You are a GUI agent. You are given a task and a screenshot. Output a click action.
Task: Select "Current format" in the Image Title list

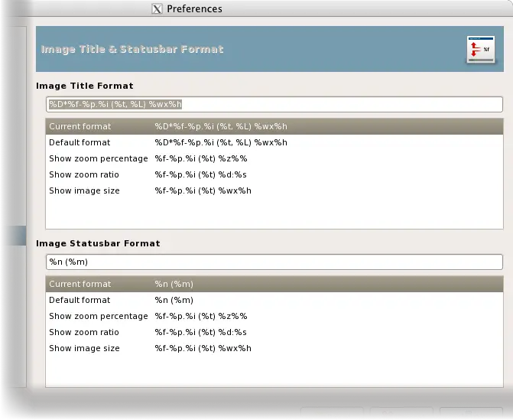pyautogui.click(x=80, y=127)
